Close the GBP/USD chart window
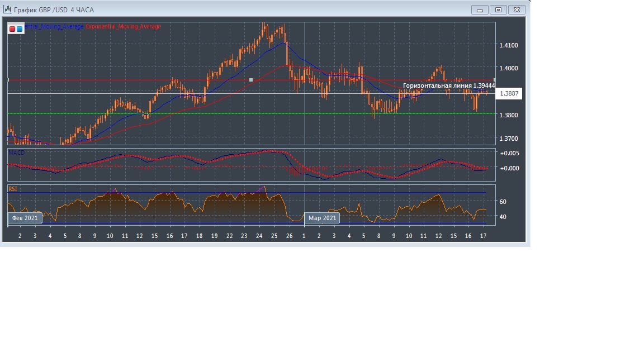 (518, 9)
